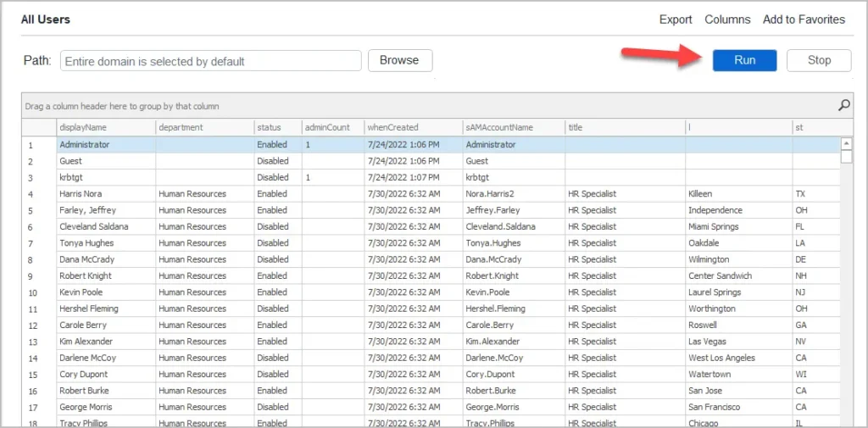Click the Hershel Fleming name cell
The image size is (868, 428).
[x=106, y=308]
